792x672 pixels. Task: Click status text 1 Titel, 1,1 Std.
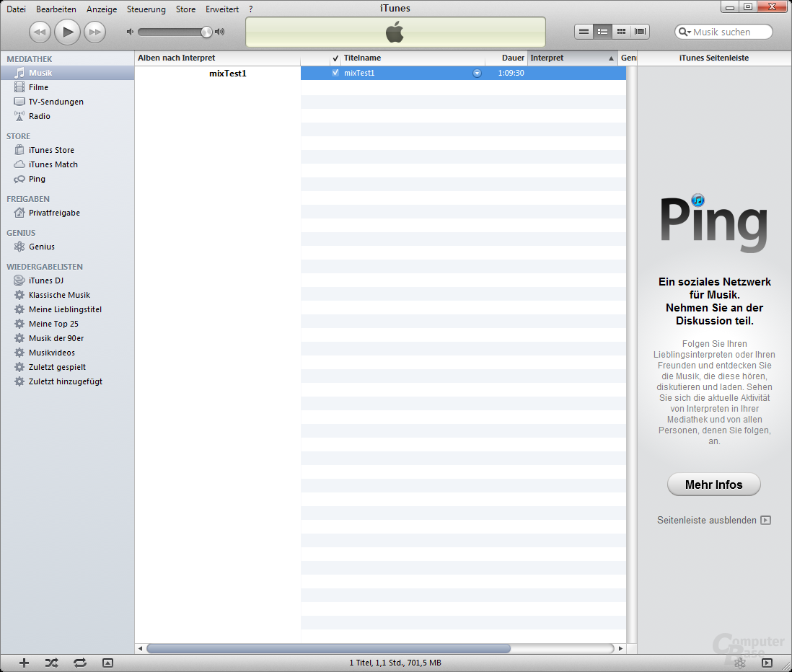(x=395, y=663)
